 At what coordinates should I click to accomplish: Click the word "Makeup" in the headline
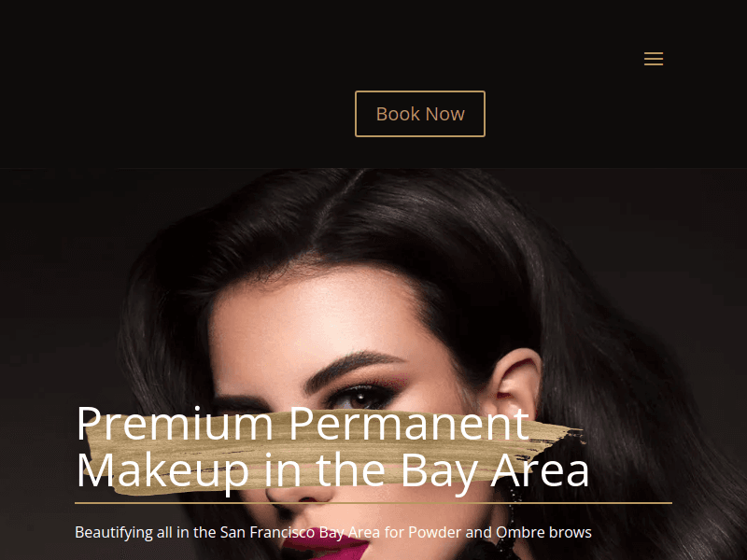point(162,470)
